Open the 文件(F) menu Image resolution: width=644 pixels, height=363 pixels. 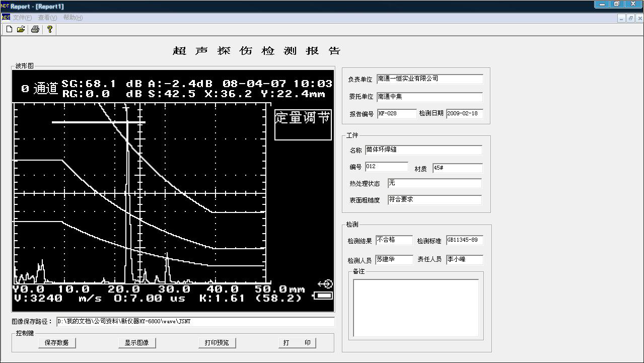(23, 18)
